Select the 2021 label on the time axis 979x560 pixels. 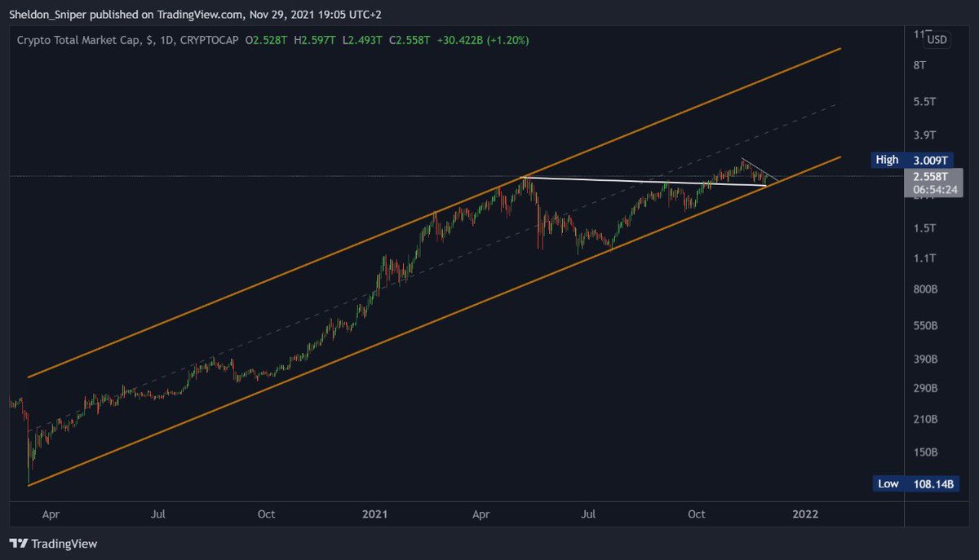[374, 514]
